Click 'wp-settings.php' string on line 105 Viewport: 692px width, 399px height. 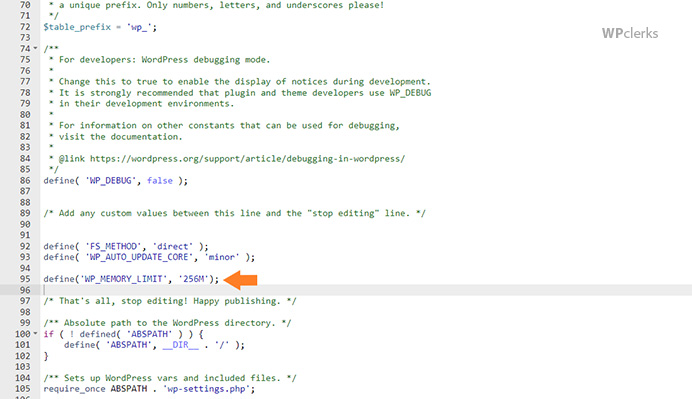coord(206,389)
